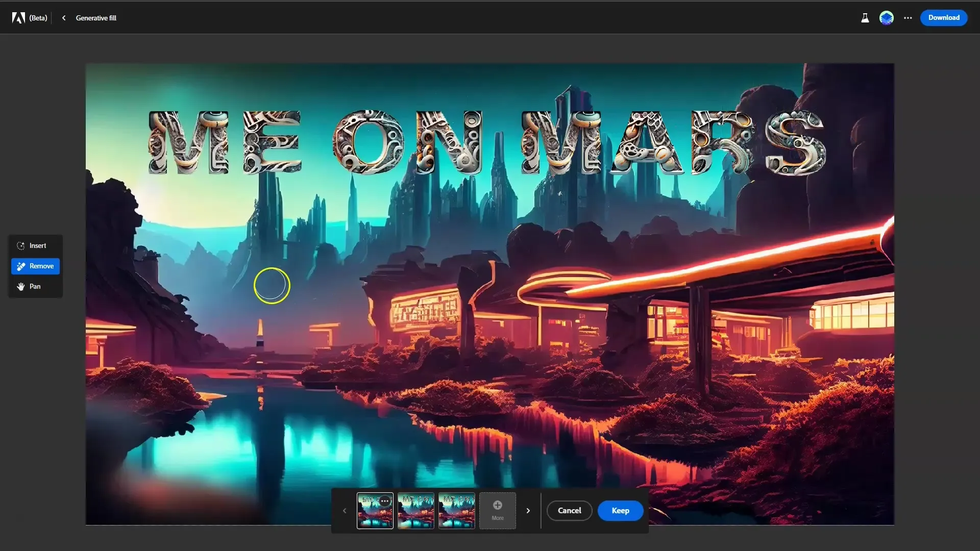The image size is (980, 551).
Task: Toggle Remove brush tool active state
Action: (x=36, y=266)
